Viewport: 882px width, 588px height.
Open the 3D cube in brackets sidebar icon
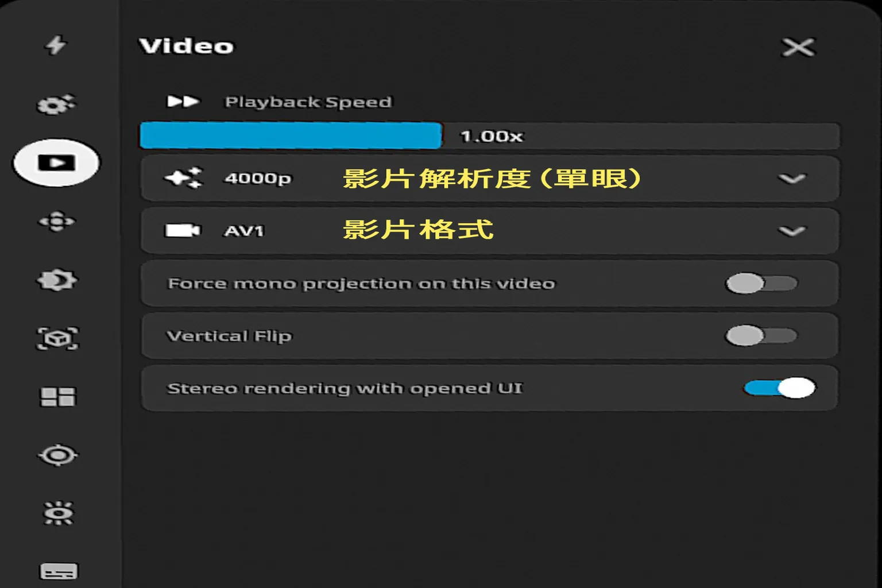click(x=57, y=339)
